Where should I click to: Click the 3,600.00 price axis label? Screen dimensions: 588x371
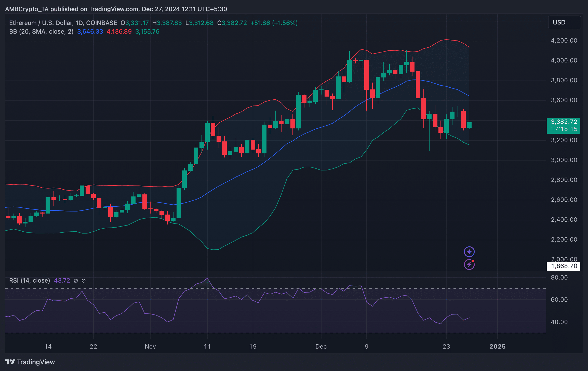(564, 100)
